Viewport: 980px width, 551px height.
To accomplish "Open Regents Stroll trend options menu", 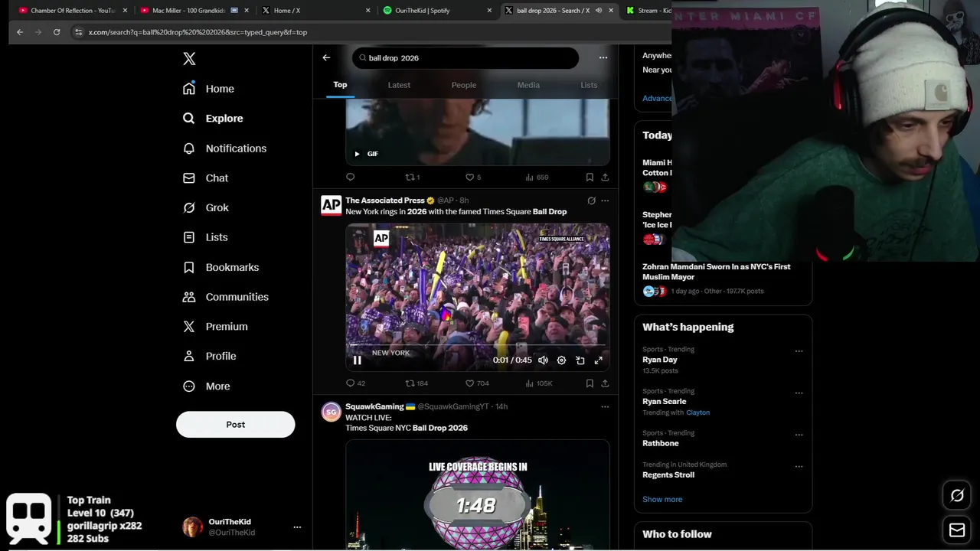I will (x=799, y=467).
